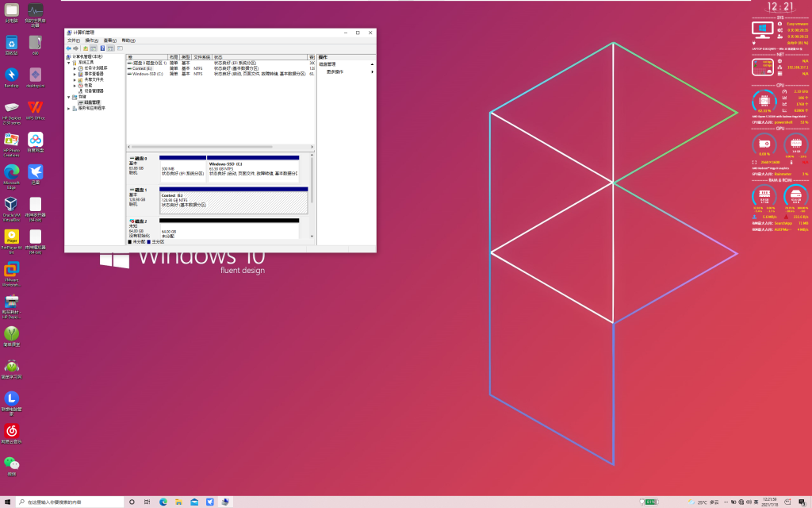
Task: Click the Windows-SSD (C:) partition block
Action: point(253,169)
